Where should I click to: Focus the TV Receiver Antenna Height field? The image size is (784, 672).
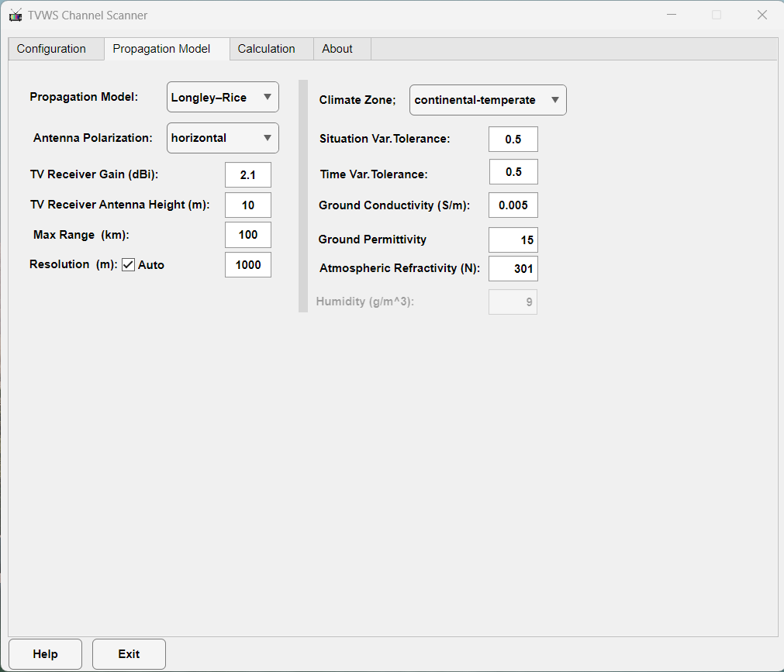[248, 205]
